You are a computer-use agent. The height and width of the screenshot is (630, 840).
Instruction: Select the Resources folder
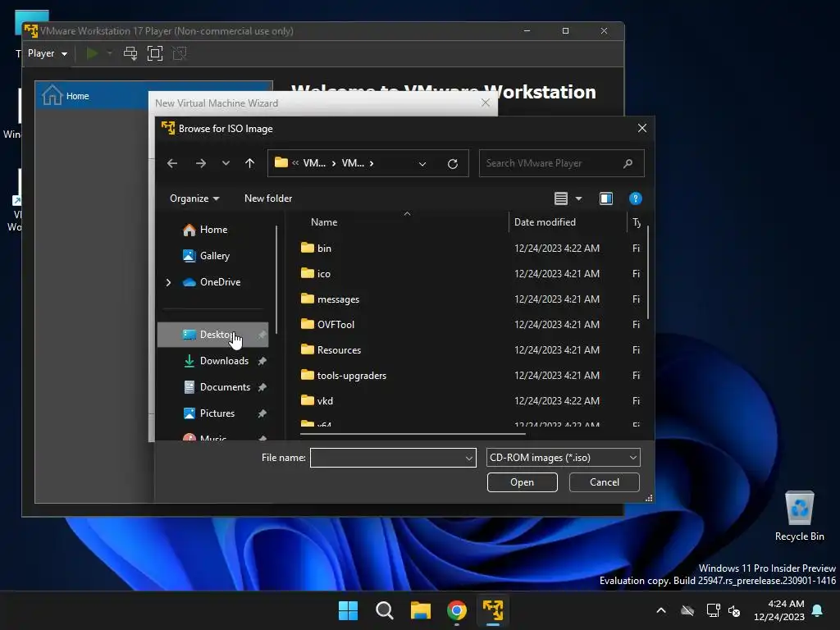click(x=339, y=350)
